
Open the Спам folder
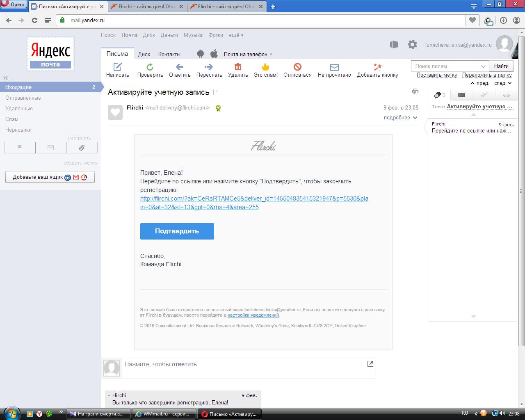[12, 119]
